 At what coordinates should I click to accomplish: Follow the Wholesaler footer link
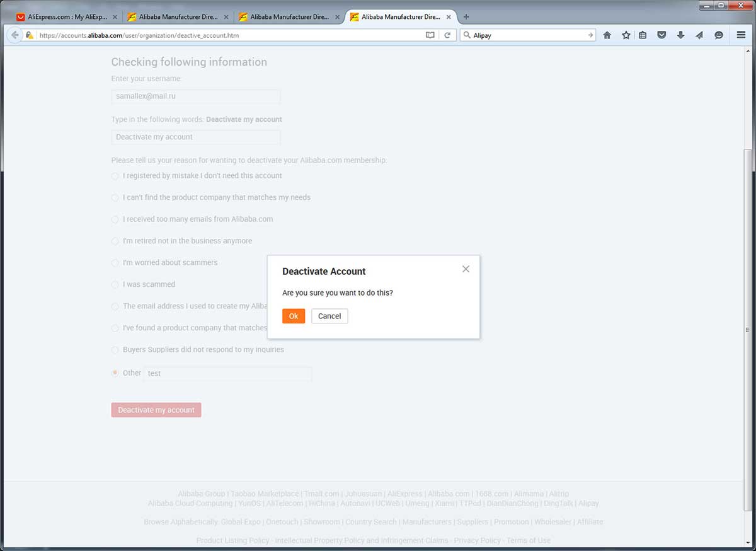[x=553, y=522]
